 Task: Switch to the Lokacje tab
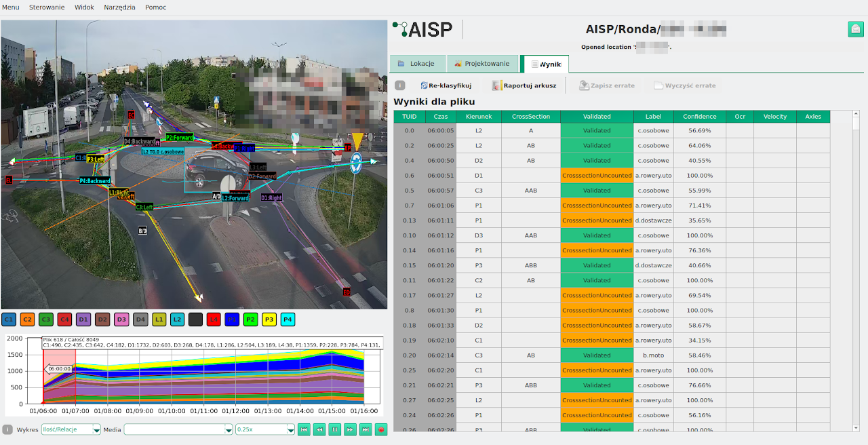coord(417,64)
